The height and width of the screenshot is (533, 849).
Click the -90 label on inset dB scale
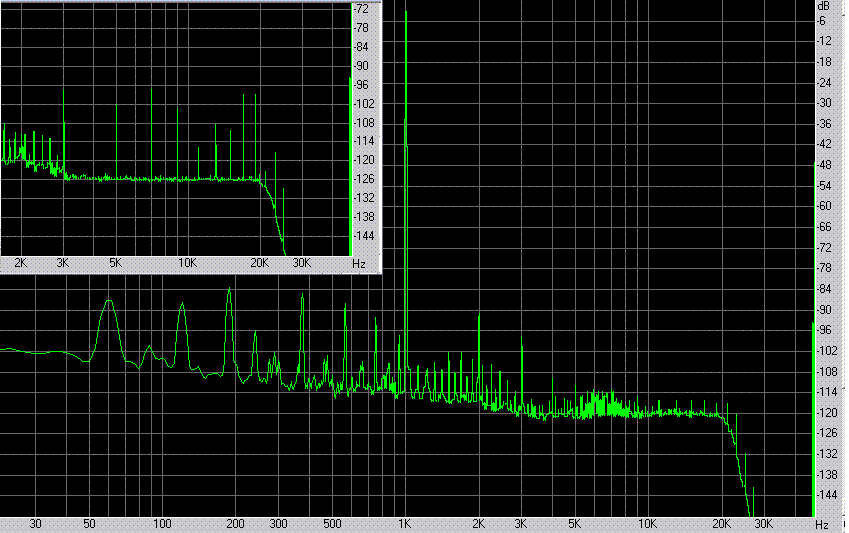(361, 66)
